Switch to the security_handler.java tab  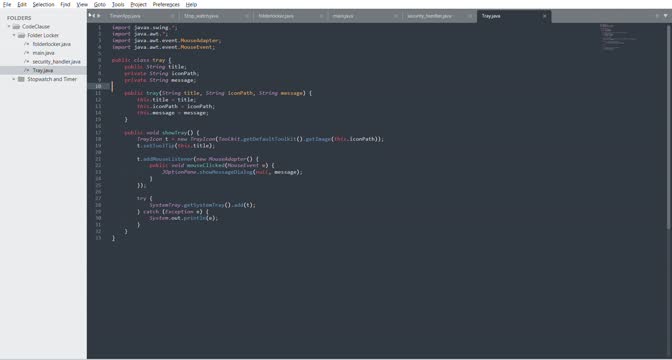pos(429,16)
